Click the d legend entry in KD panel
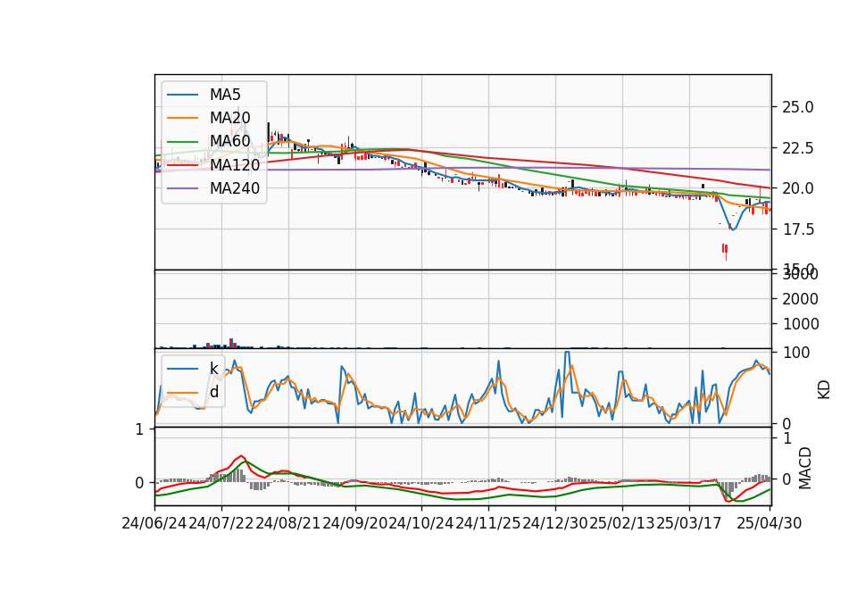The width and height of the screenshot is (857, 616). coord(213,392)
